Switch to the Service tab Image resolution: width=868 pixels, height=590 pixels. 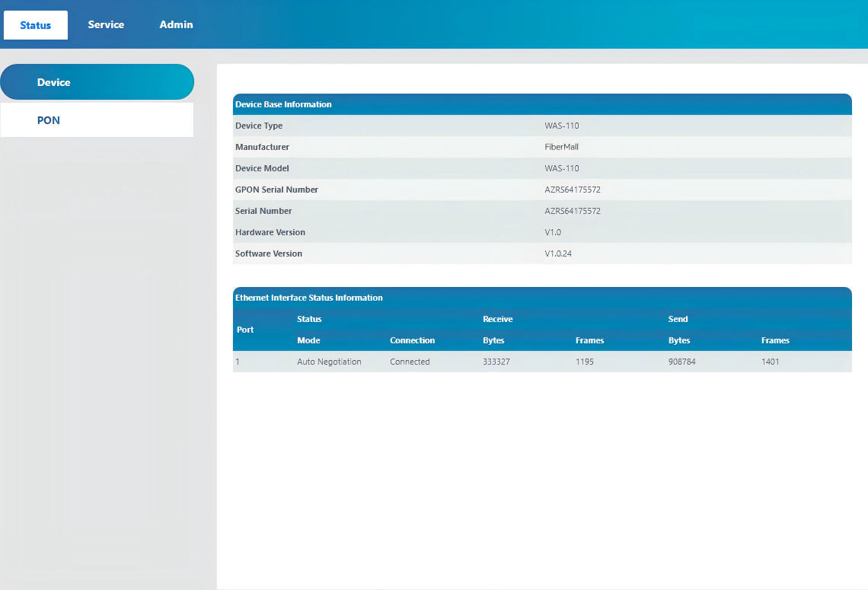(106, 24)
